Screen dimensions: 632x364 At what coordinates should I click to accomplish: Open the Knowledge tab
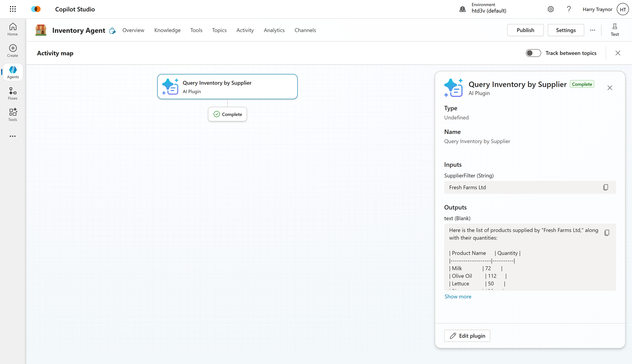[x=167, y=30]
